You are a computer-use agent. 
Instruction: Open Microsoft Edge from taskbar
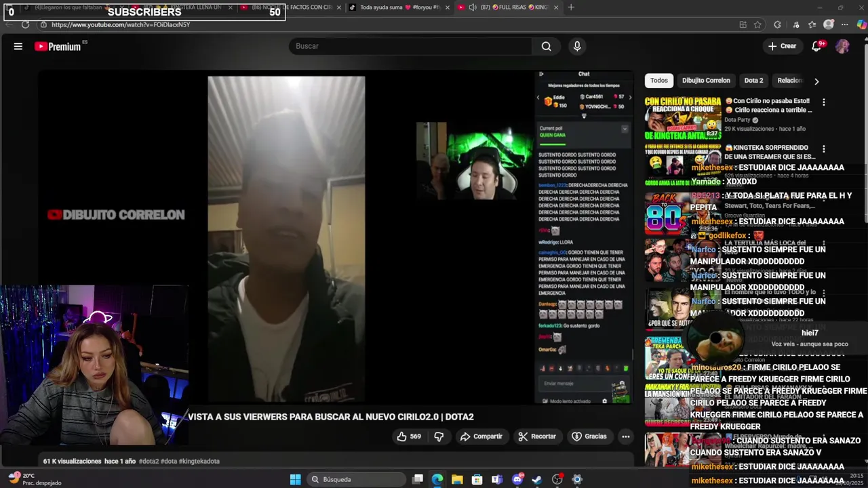(437, 479)
